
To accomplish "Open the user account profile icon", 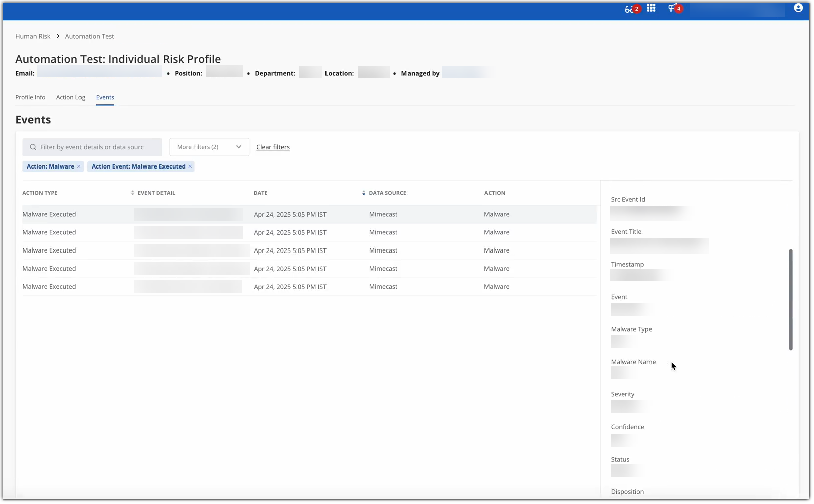I will tap(798, 8).
